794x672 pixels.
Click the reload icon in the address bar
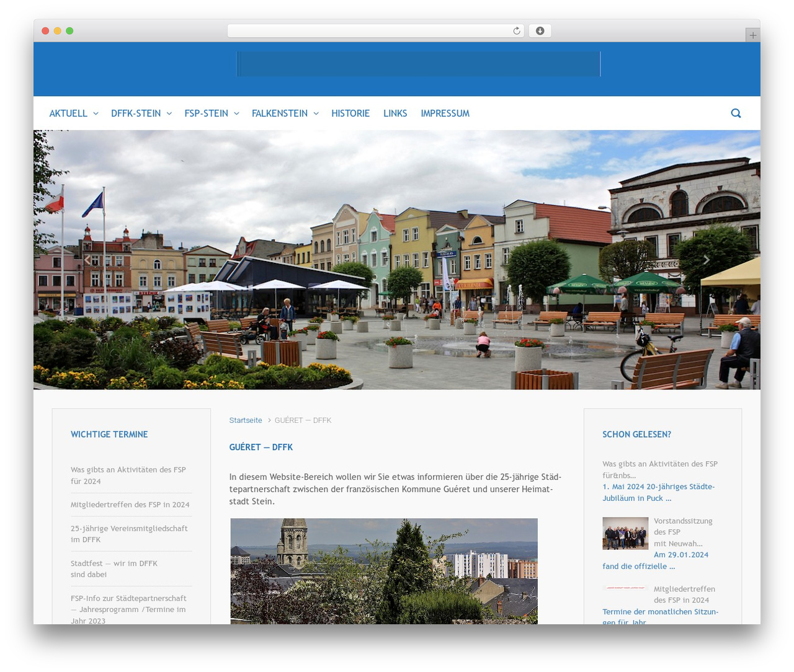(516, 31)
